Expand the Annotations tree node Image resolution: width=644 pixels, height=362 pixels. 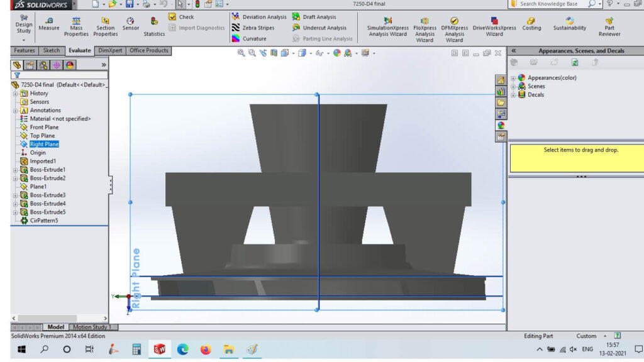(x=15, y=111)
